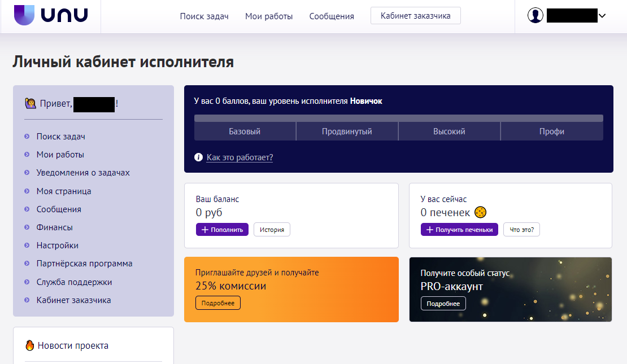Click the info icon beside Как это работает
This screenshot has width=627, height=364.
coord(198,157)
